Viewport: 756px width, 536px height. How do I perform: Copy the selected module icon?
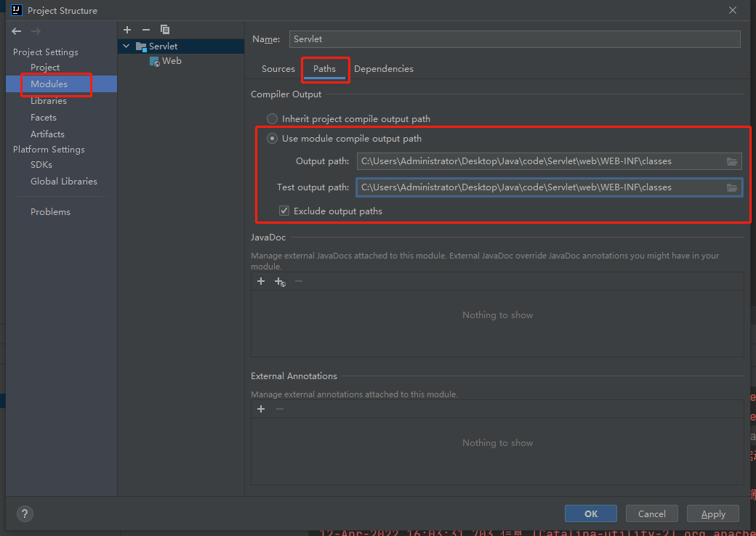click(165, 30)
